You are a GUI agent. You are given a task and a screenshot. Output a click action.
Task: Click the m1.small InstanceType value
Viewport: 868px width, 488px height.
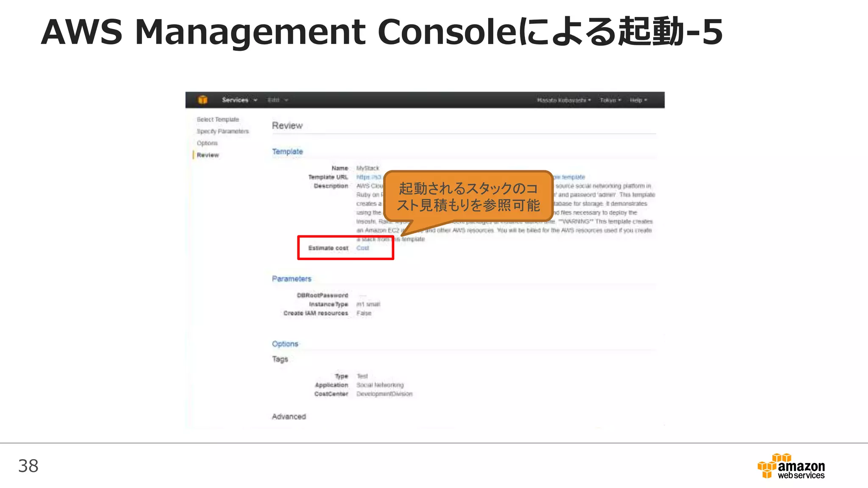[x=368, y=304]
